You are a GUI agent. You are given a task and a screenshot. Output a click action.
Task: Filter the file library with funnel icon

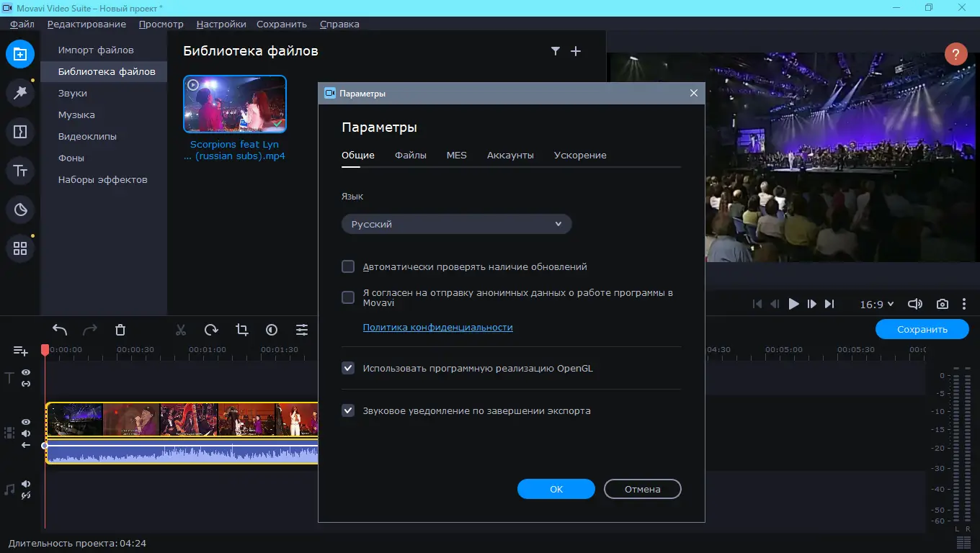pyautogui.click(x=556, y=51)
